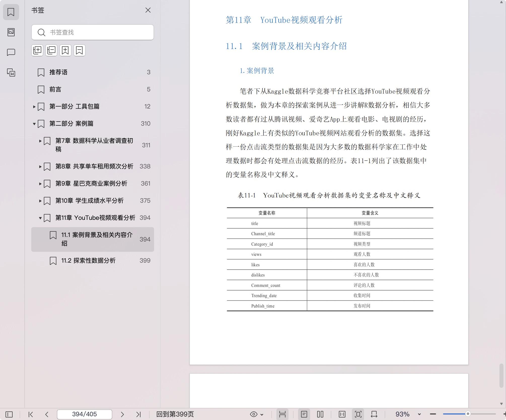Expand 第9章 星巴克商业案例分析
This screenshot has height=420, width=506.
(x=40, y=184)
